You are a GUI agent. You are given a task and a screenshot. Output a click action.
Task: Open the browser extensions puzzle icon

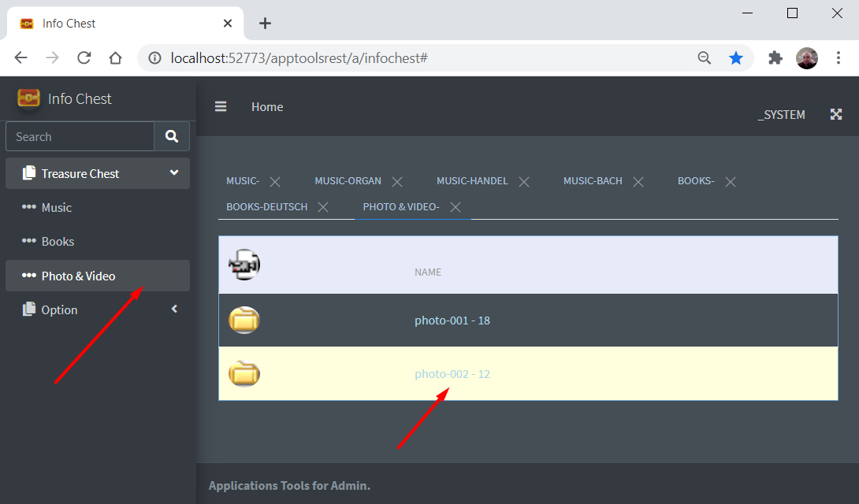[x=775, y=57]
